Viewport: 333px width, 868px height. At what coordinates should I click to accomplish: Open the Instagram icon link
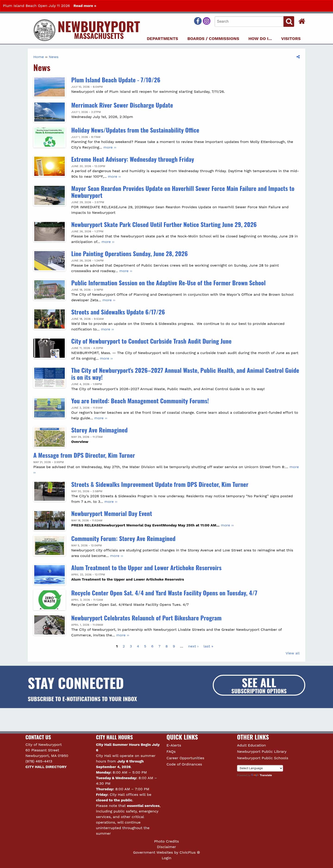(207, 21)
